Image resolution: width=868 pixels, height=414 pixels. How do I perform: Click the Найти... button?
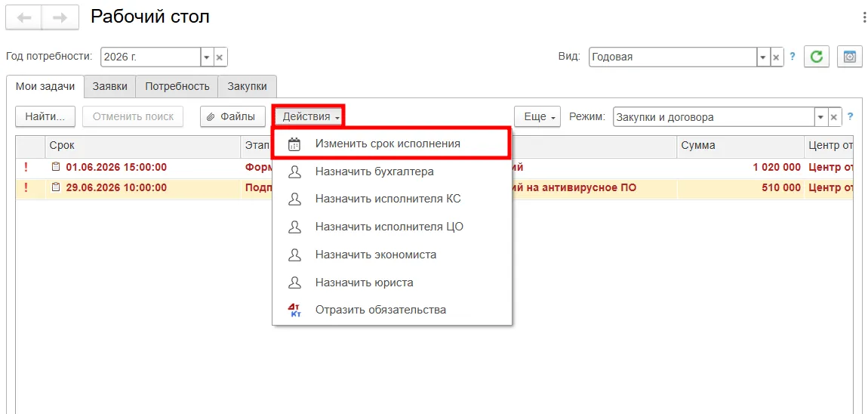point(45,117)
